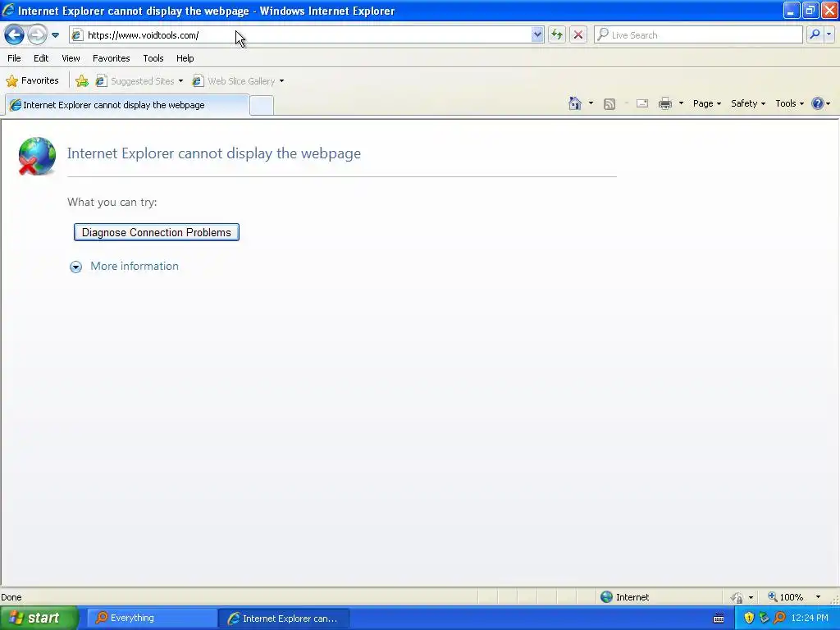Image resolution: width=840 pixels, height=630 pixels.
Task: Open the Windows start menu
Action: [x=39, y=618]
